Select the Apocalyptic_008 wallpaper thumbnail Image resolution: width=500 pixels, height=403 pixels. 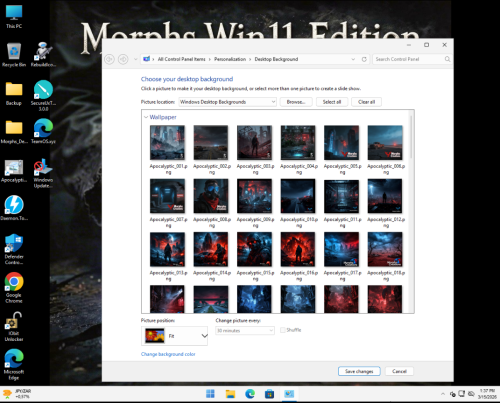211,196
